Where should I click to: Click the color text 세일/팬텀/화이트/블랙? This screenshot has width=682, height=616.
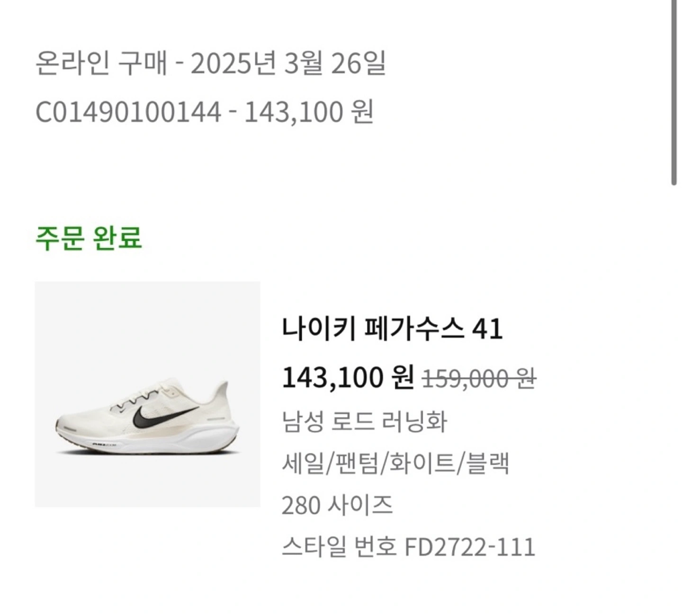click(x=395, y=464)
